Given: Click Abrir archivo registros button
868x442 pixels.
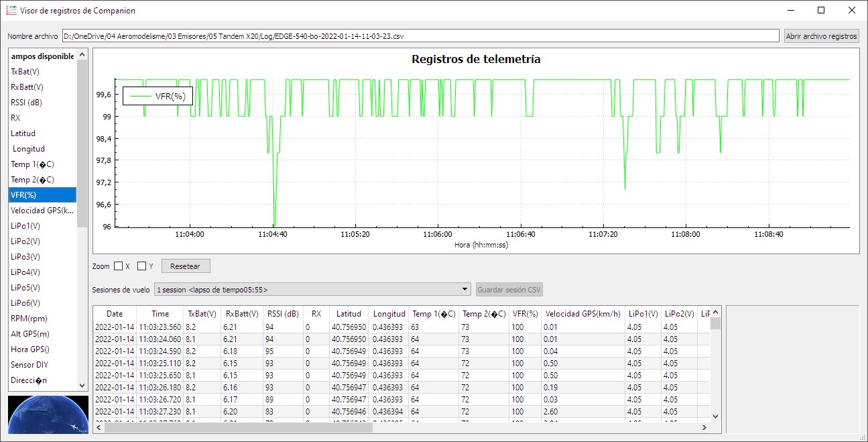Looking at the screenshot, I should pos(821,36).
